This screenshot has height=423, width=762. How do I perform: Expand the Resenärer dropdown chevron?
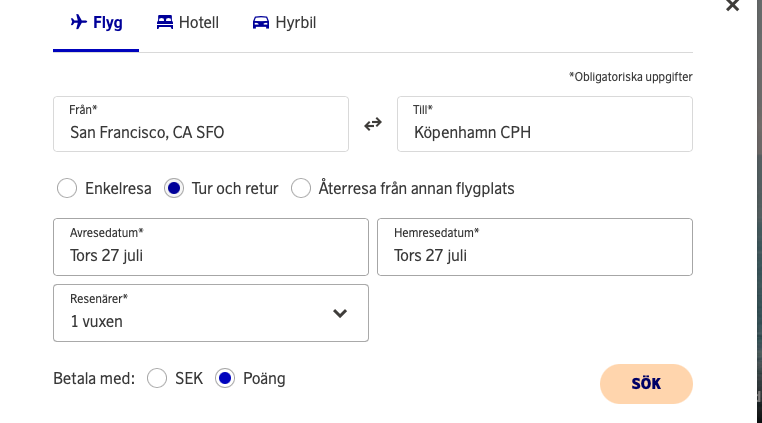pos(340,313)
